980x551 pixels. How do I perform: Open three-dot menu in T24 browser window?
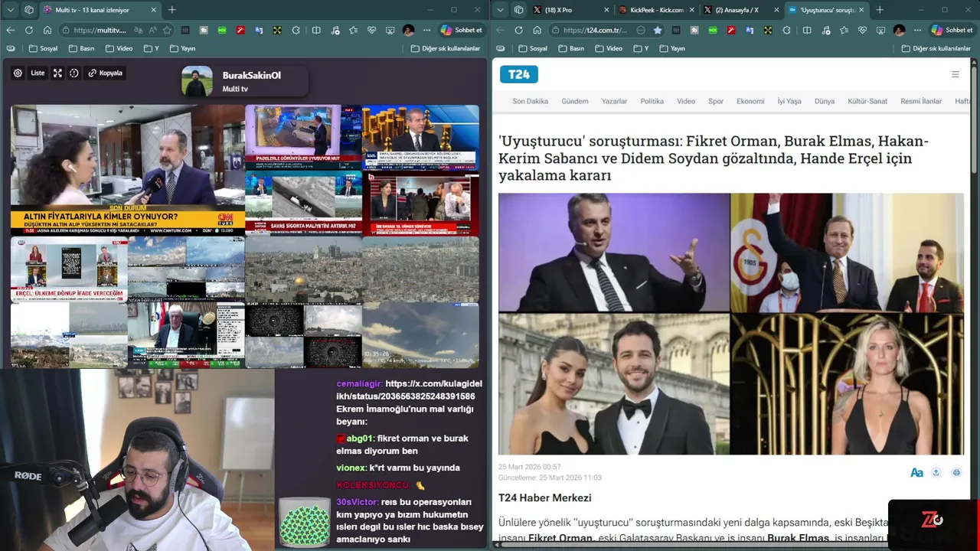point(917,30)
